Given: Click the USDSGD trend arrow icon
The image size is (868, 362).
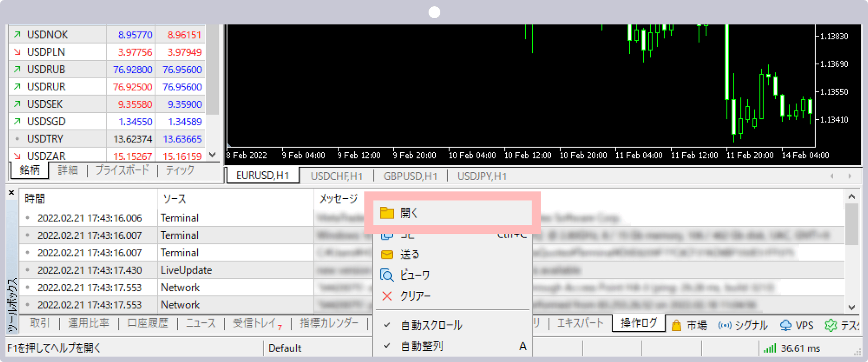Looking at the screenshot, I should tap(17, 121).
